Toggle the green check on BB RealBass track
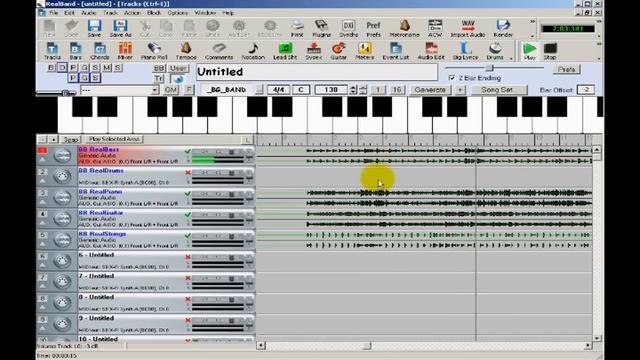 188,151
